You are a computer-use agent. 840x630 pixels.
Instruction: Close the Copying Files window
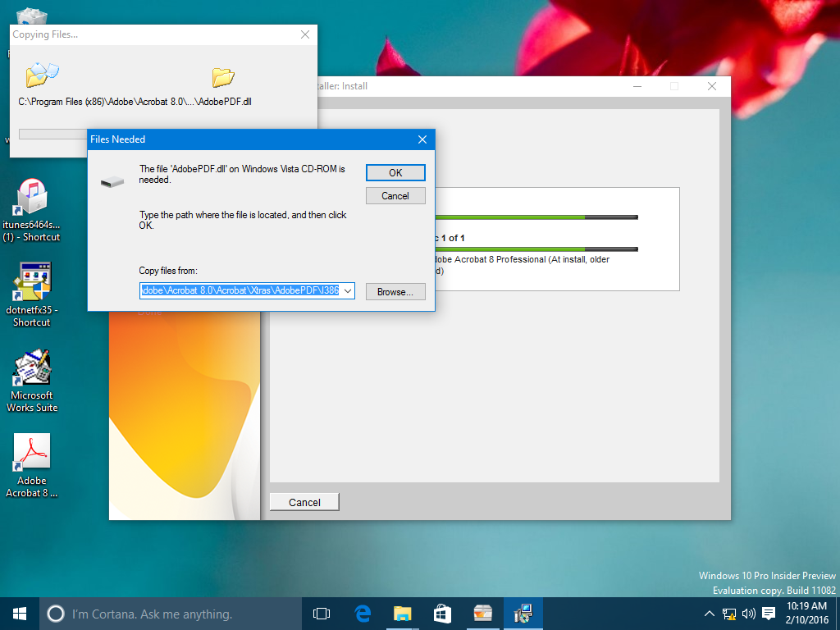(305, 34)
